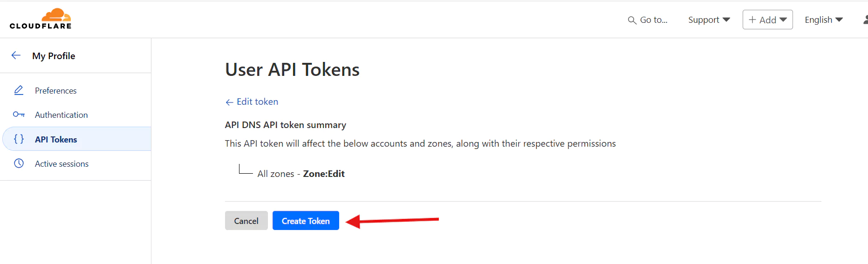This screenshot has height=264, width=868.
Task: Click the user account icon
Action: [x=865, y=20]
